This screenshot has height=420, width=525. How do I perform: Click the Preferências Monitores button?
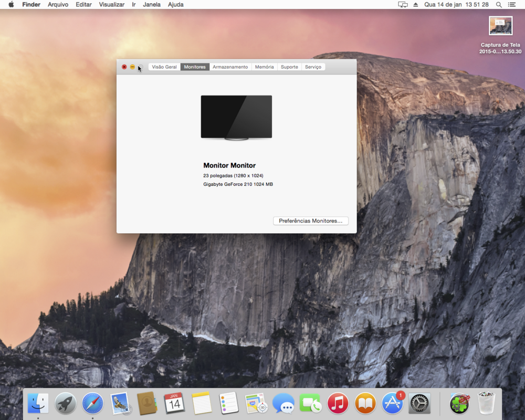[x=310, y=221]
